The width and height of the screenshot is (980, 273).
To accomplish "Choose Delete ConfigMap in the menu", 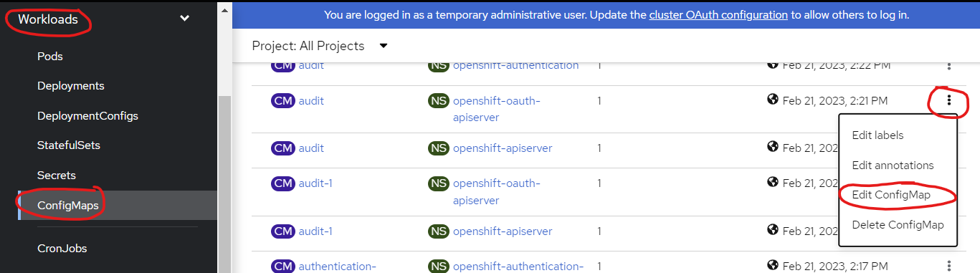I will coord(898,225).
